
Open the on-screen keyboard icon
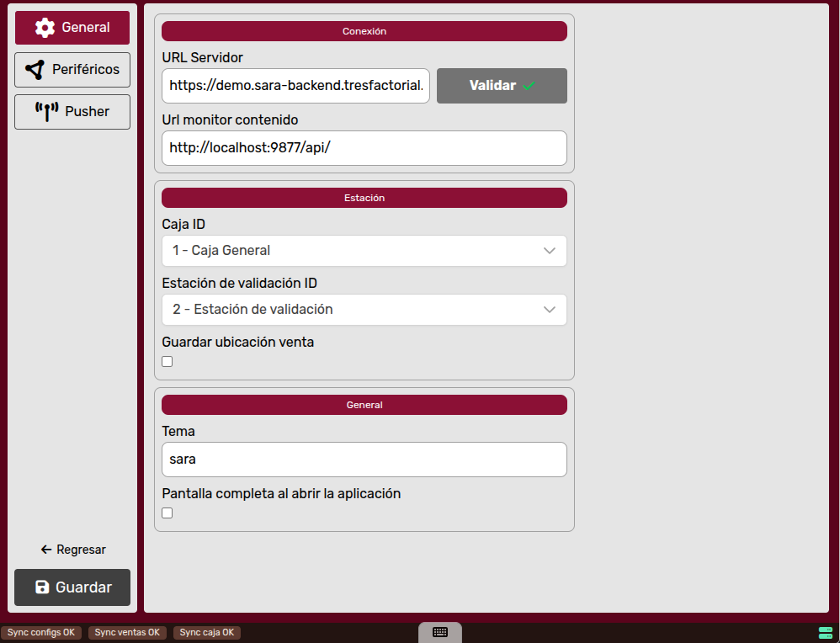point(439,632)
